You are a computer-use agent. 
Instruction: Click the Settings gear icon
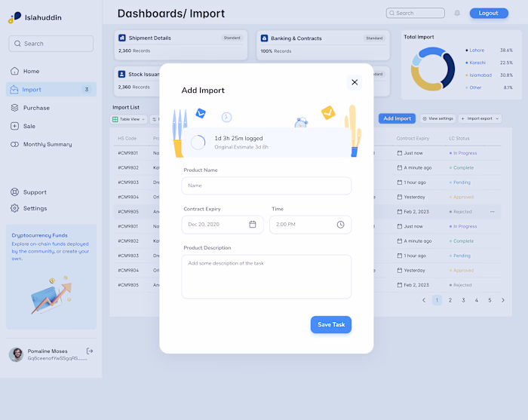click(14, 208)
